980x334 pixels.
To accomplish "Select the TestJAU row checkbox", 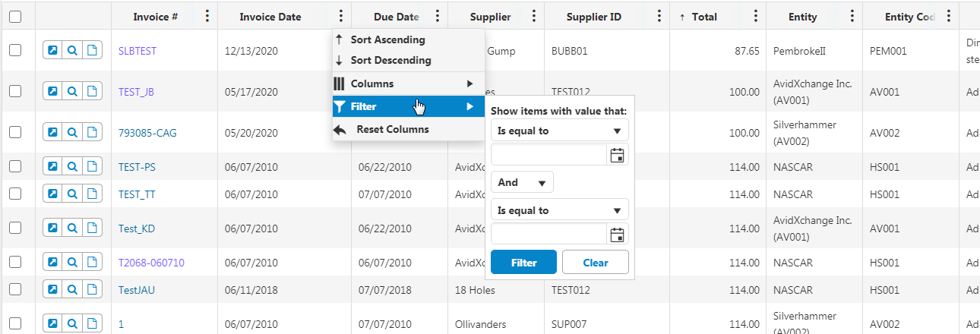I will [x=15, y=290].
